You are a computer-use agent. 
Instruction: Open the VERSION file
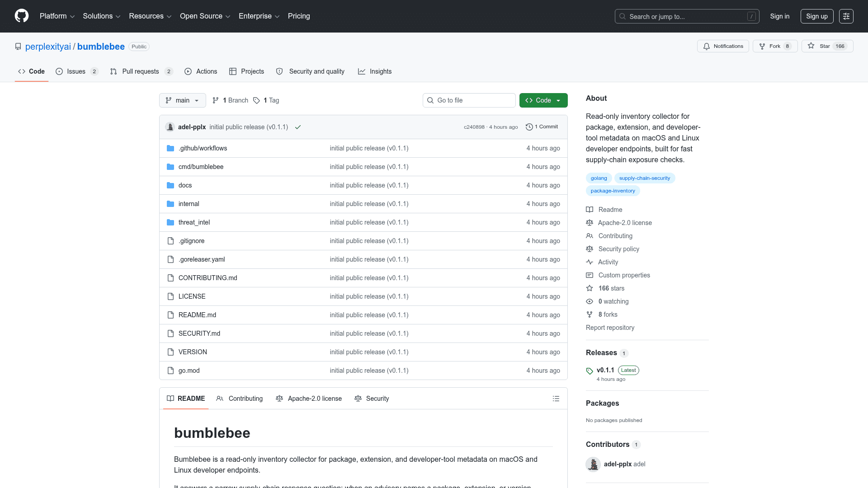pos(193,352)
